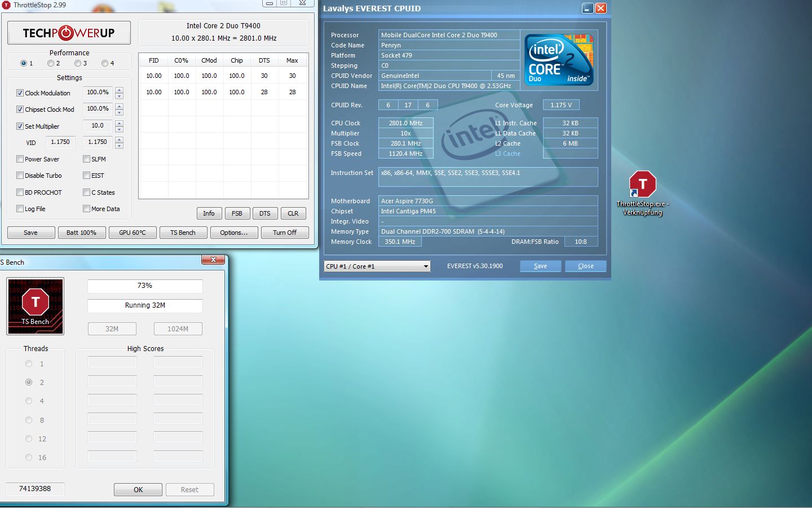Click the 2801.0 MHz CPU Clock value in EVEREST
Viewport: 812px width, 508px height.
(x=405, y=123)
